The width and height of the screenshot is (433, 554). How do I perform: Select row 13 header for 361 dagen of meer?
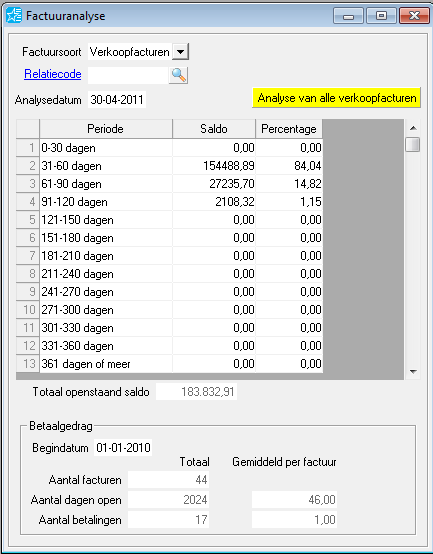(x=28, y=364)
